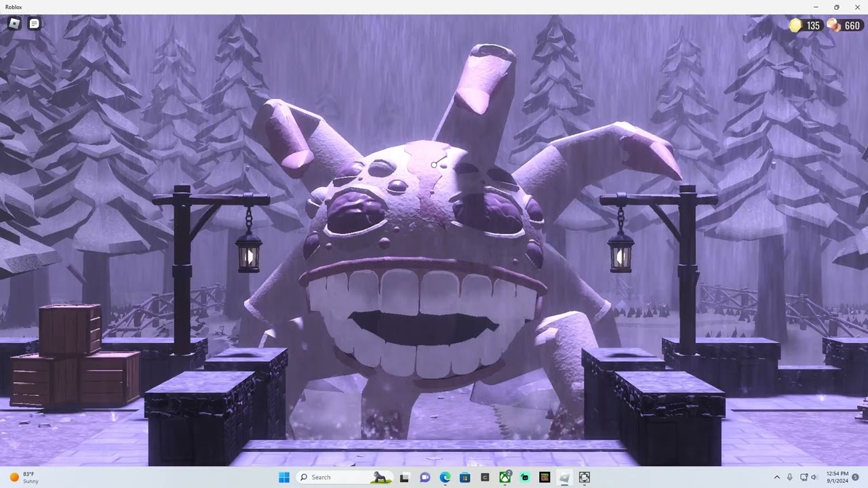Click the 660 currency count
Viewport: 868px width, 488px height.
click(852, 26)
